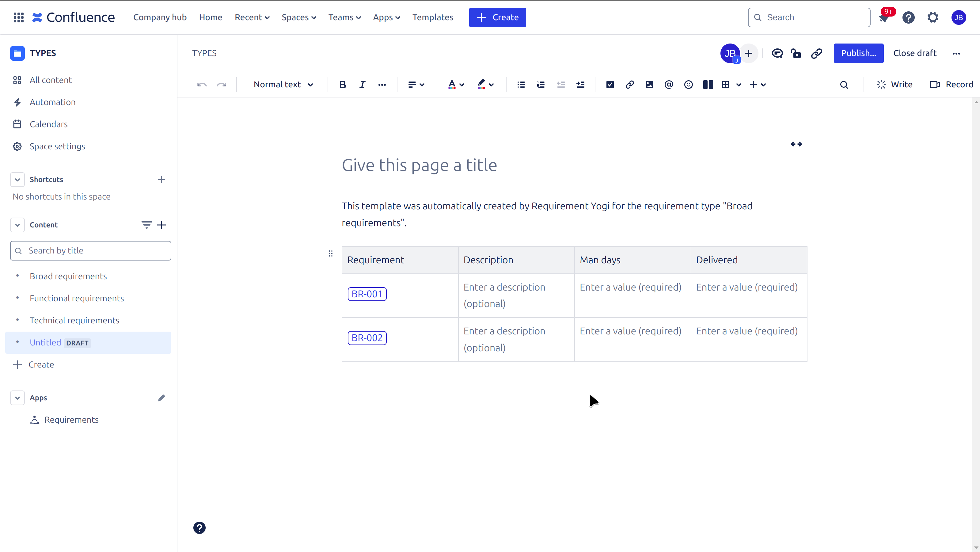This screenshot has height=552, width=980.
Task: Click the Publish button
Action: (858, 53)
